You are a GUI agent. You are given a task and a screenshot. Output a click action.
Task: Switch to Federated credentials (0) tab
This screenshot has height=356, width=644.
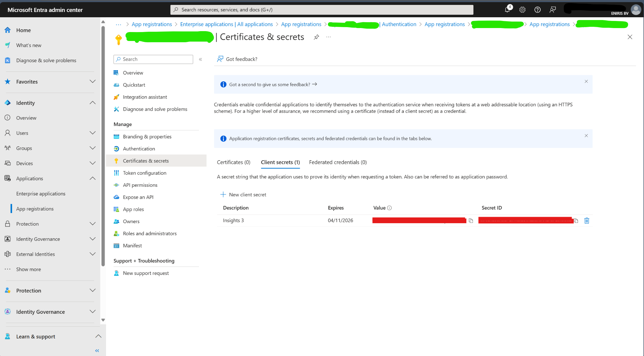click(x=338, y=162)
